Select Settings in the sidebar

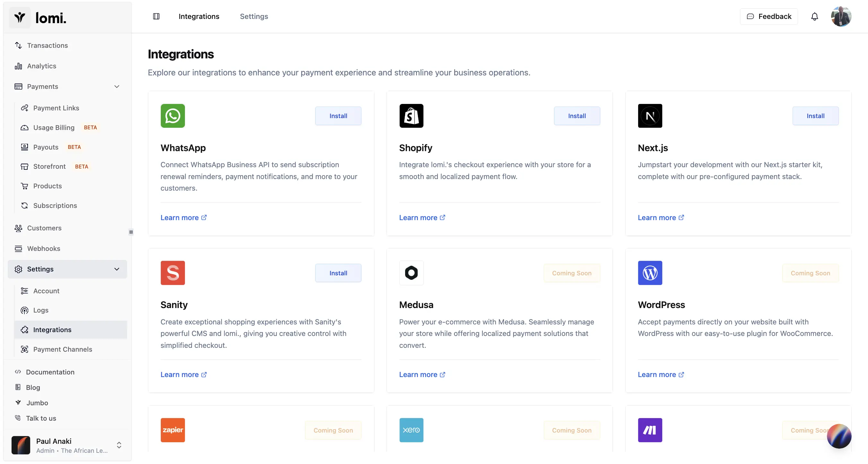[67, 269]
